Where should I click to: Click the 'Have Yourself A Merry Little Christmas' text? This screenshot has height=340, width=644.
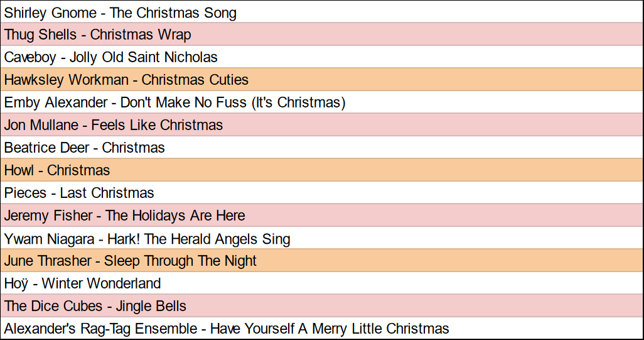330,329
